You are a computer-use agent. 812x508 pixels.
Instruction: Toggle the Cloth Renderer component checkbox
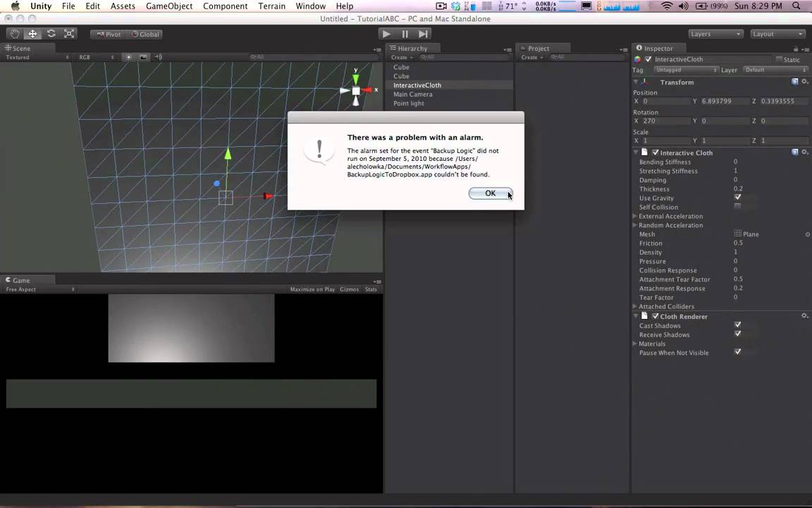click(x=656, y=316)
